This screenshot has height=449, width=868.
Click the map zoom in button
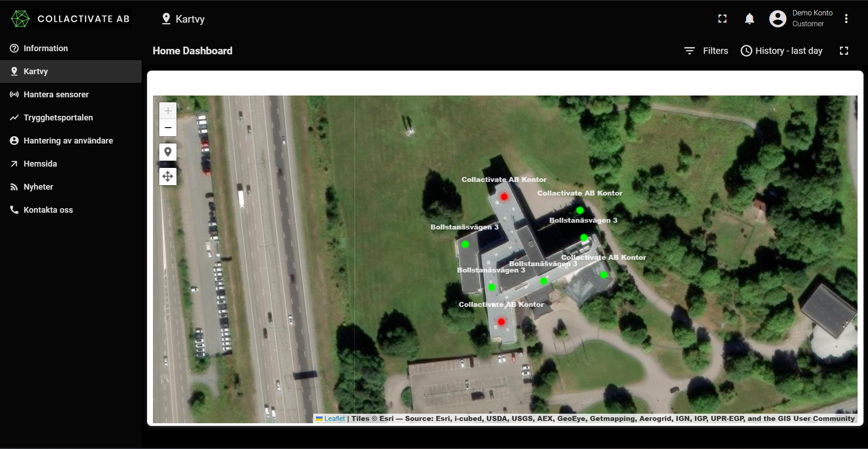pos(168,110)
